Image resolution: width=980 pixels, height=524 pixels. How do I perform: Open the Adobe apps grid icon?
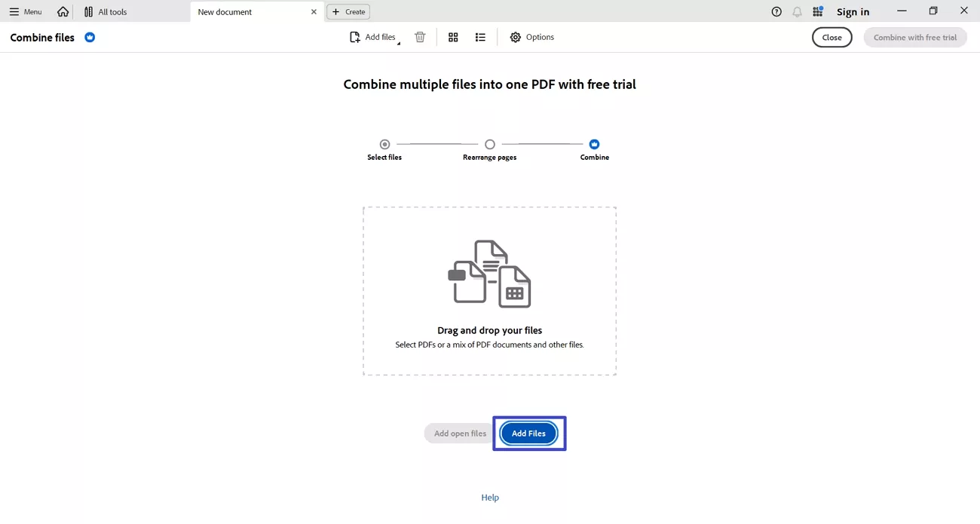click(x=817, y=11)
